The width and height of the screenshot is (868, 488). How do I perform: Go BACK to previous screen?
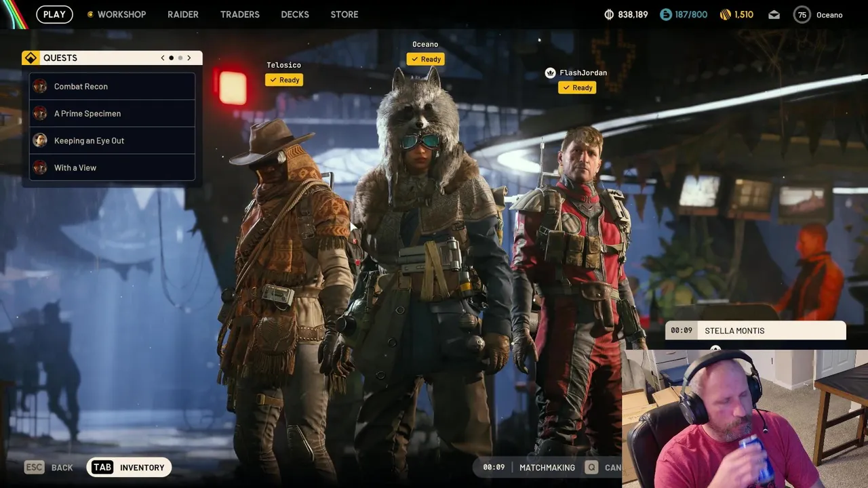[x=62, y=468]
